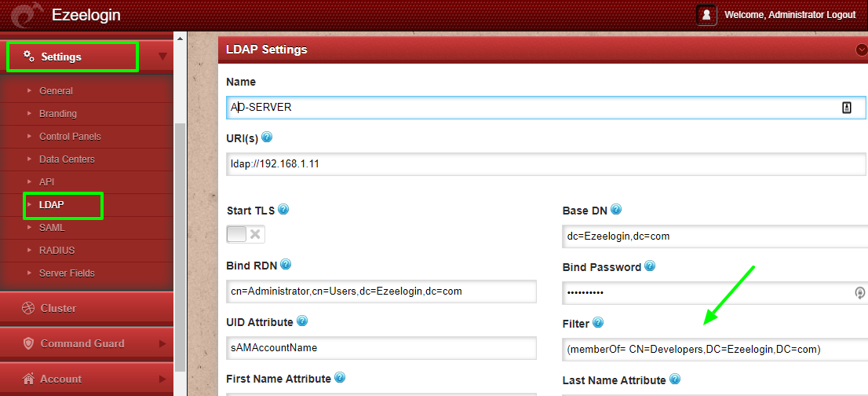Click the sidebar vertical scrollbar

[x=180, y=247]
